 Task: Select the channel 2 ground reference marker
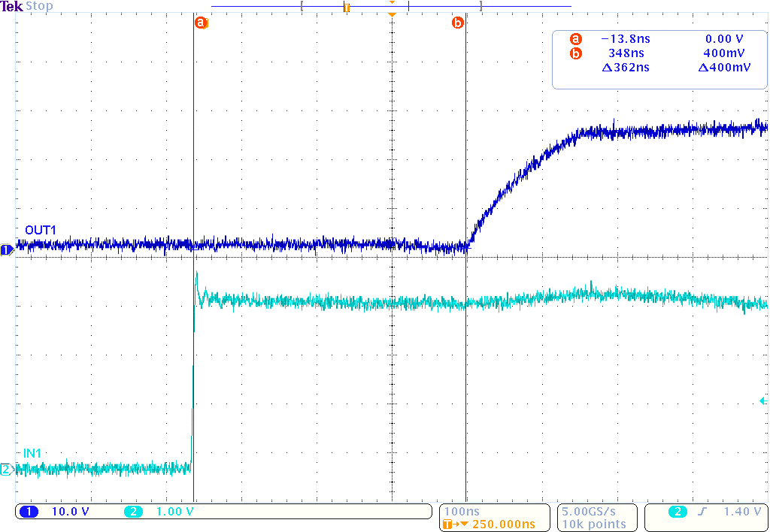pos(6,470)
